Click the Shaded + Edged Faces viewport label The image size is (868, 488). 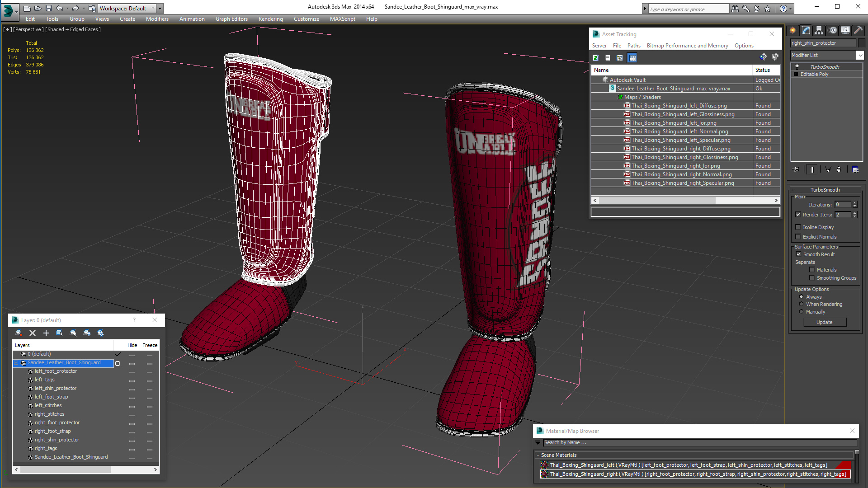pyautogui.click(x=73, y=29)
